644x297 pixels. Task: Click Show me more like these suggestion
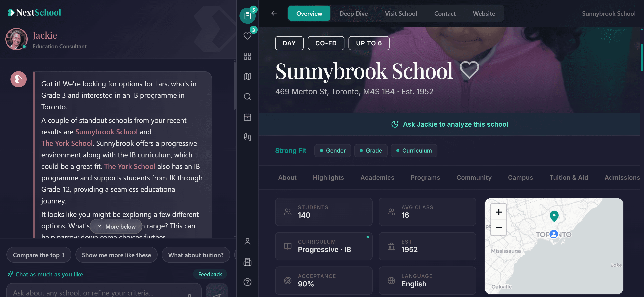pyautogui.click(x=116, y=255)
